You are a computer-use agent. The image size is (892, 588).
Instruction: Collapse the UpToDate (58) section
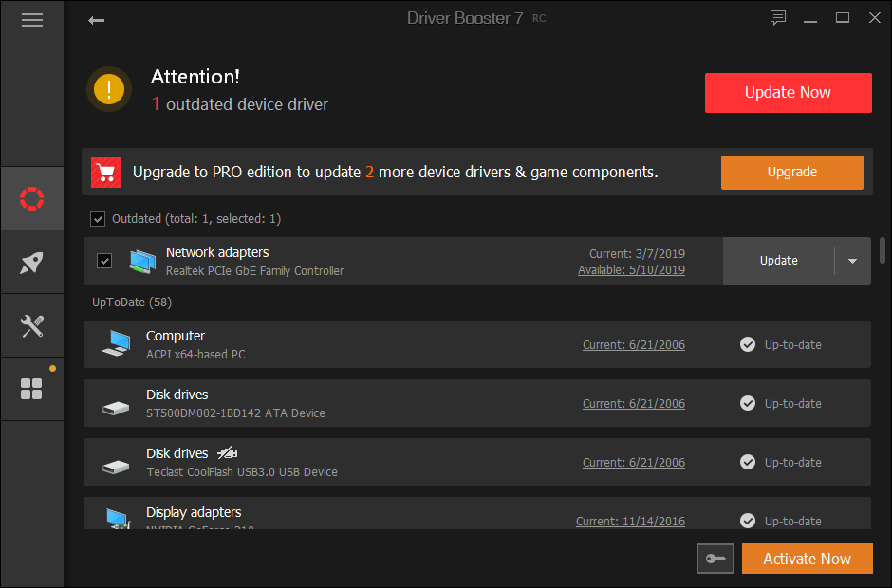coord(131,302)
